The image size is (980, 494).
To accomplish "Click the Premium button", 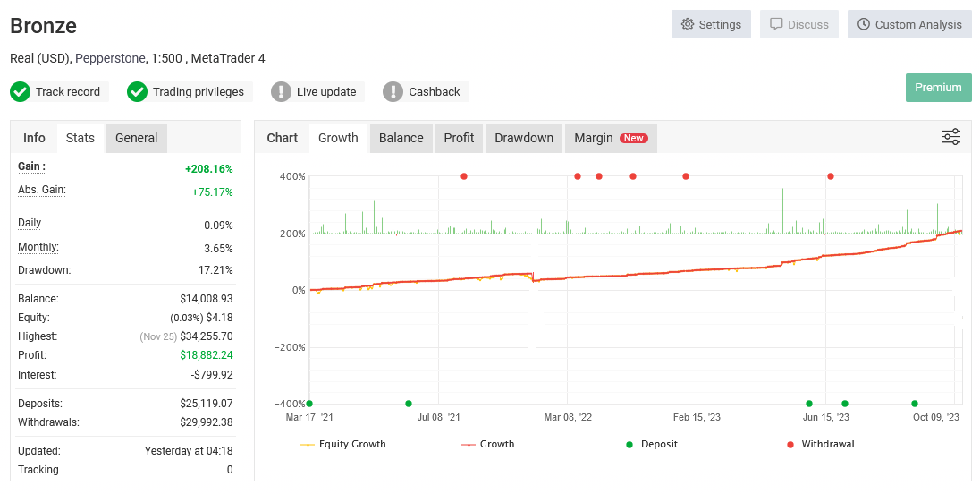I will [938, 88].
